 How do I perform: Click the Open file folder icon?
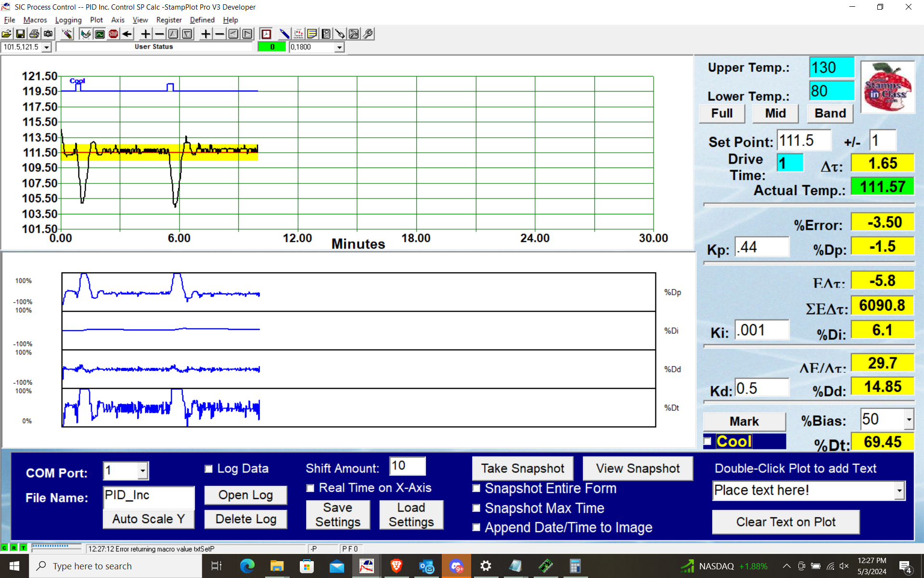pos(7,34)
